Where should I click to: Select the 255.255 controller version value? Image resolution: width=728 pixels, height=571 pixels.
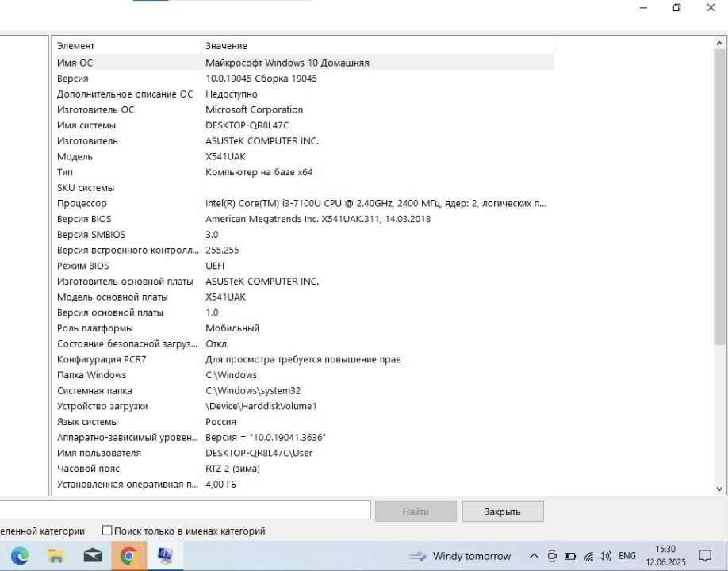click(x=222, y=251)
